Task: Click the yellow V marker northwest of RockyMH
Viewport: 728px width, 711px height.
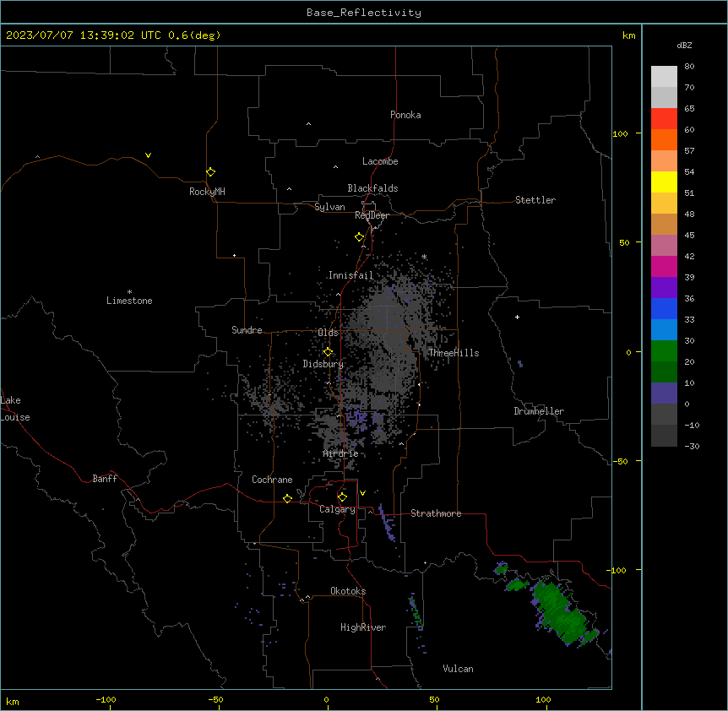Action: click(x=148, y=155)
